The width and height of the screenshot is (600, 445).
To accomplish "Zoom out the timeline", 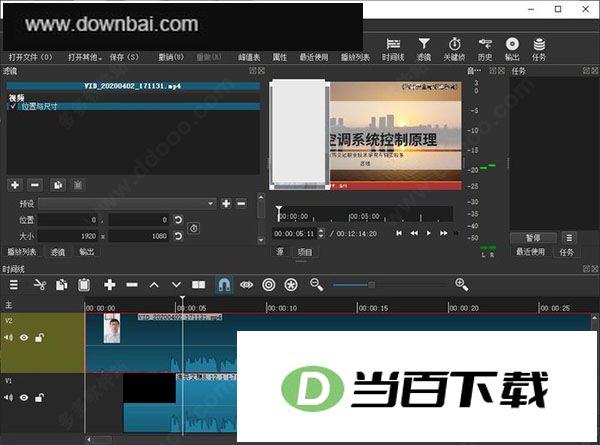I will click(x=316, y=285).
